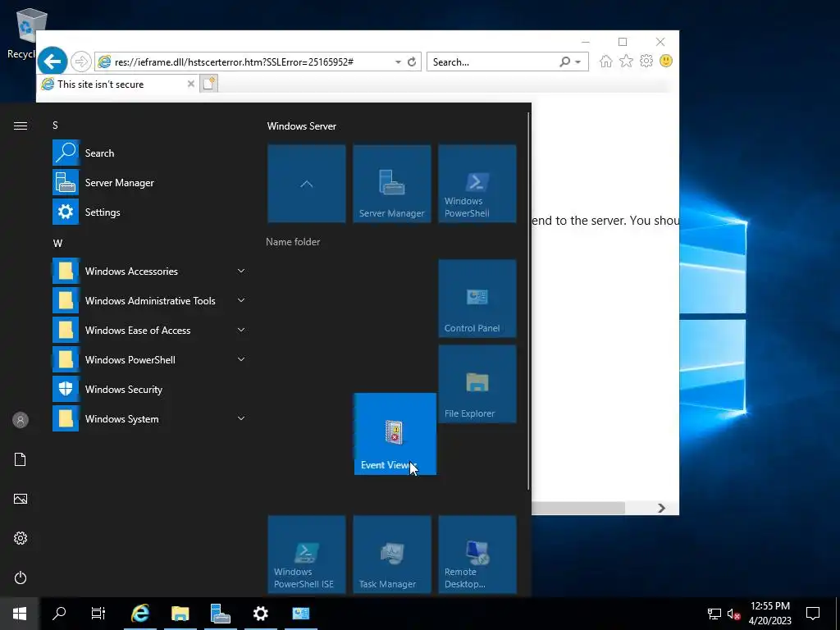This screenshot has width=840, height=630.
Task: Open the IE Tools gear menu
Action: (646, 61)
